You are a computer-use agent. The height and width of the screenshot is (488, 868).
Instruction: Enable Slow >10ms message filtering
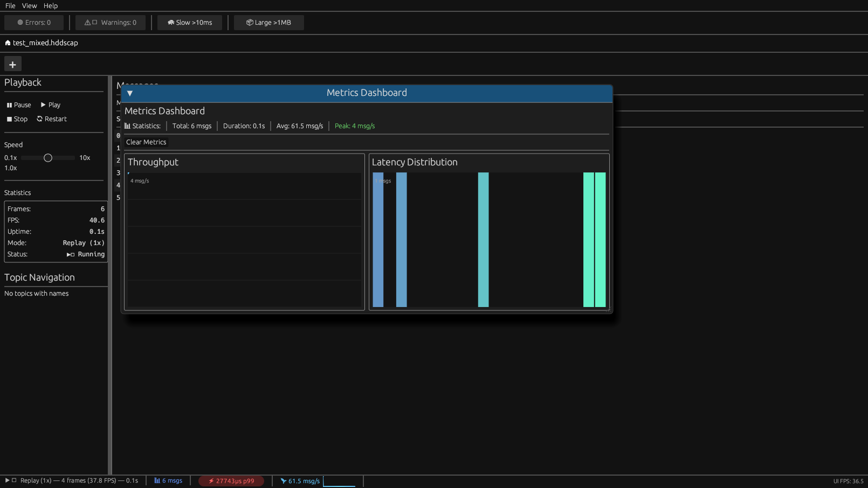pos(189,22)
